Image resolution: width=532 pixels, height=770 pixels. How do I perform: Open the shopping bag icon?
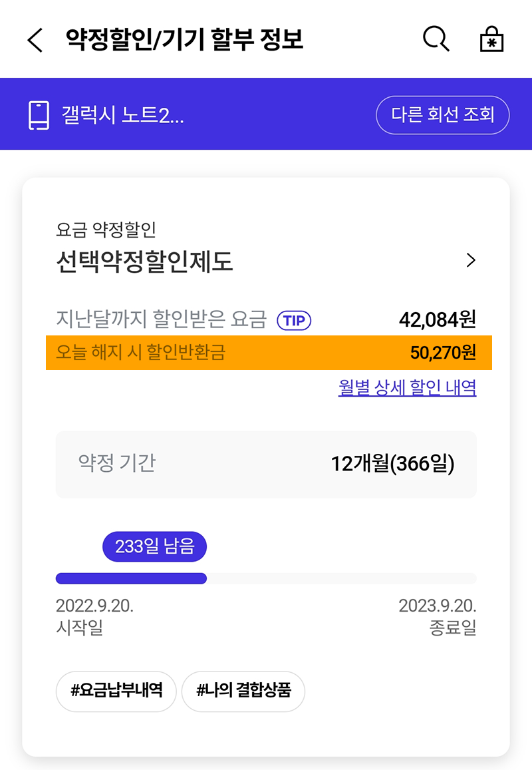491,40
